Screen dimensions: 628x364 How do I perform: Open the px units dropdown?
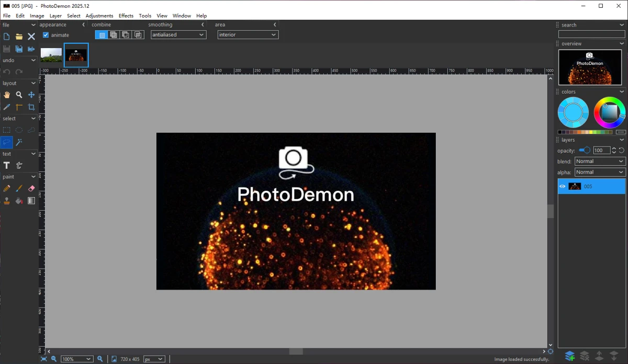click(154, 359)
